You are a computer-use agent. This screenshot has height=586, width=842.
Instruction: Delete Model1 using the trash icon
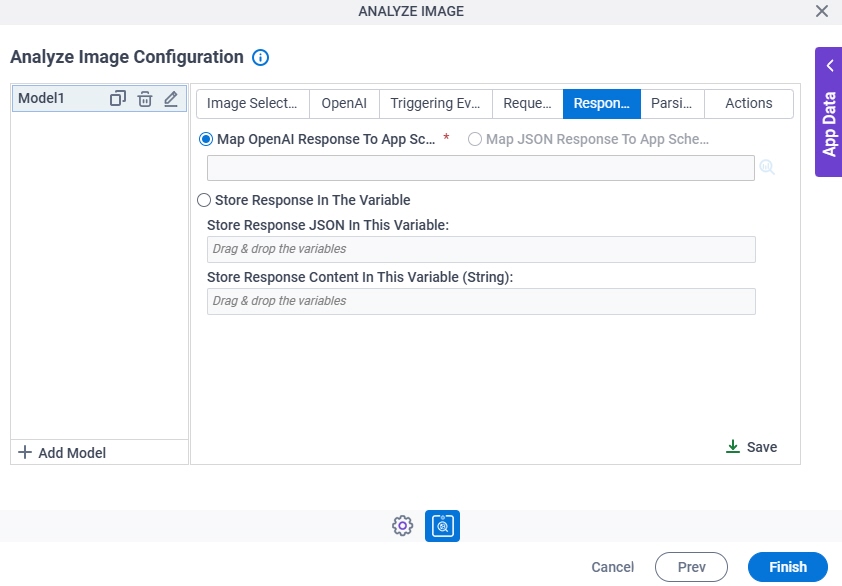144,99
